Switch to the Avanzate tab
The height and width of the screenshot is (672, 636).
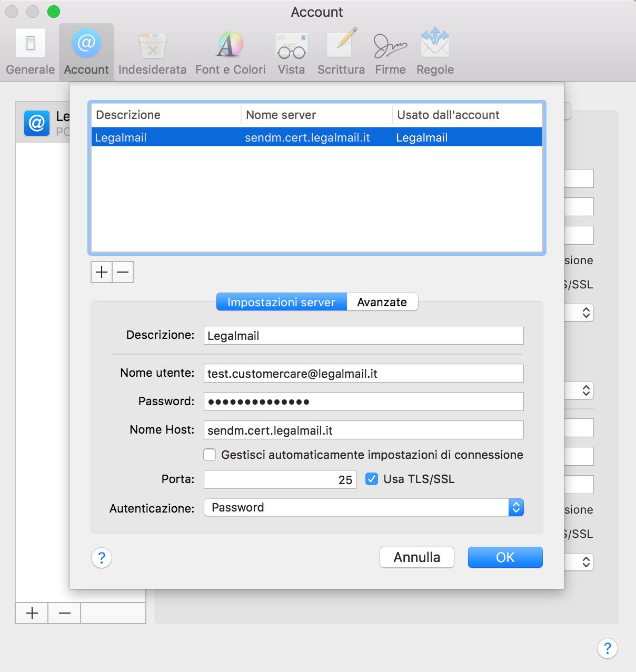click(x=382, y=302)
